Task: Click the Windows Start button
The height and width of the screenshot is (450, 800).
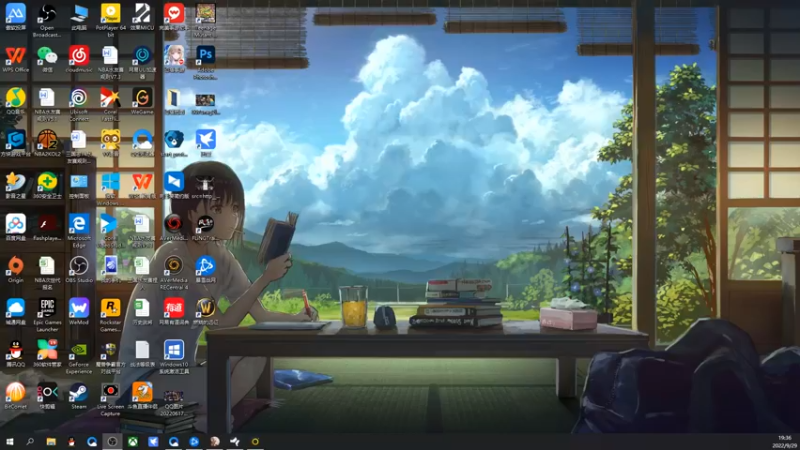Action: (x=10, y=441)
